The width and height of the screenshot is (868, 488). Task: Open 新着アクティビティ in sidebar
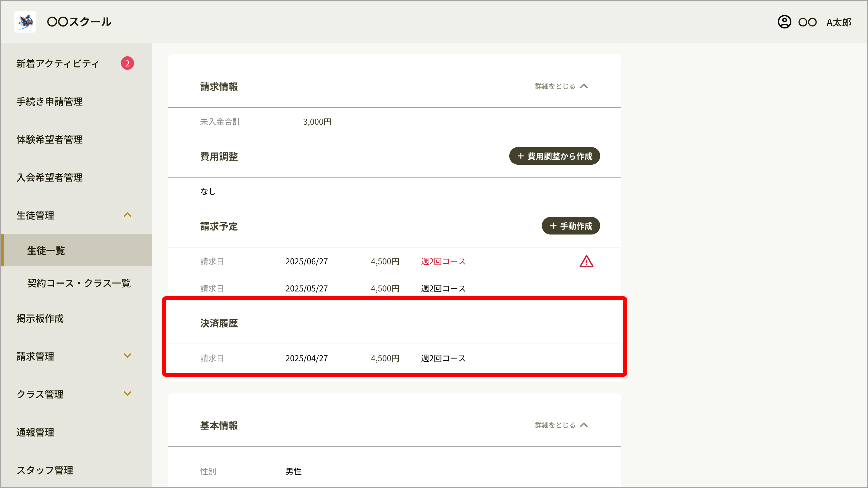click(58, 64)
